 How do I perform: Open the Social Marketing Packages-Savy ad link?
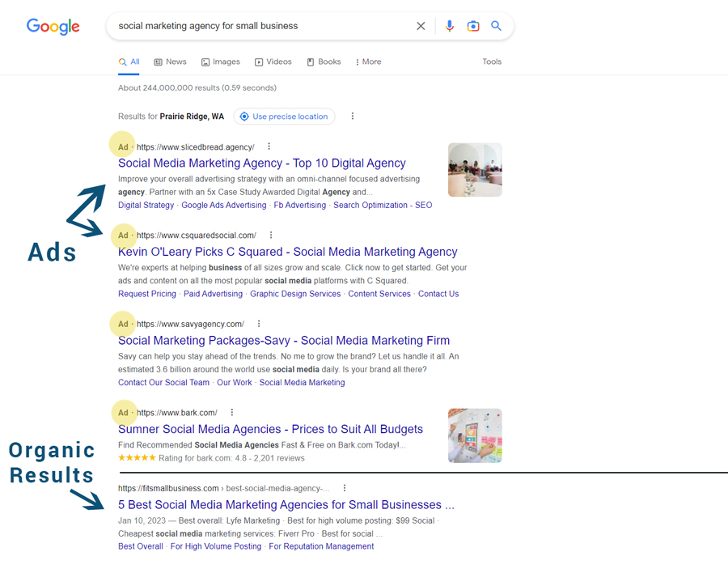[x=284, y=341]
